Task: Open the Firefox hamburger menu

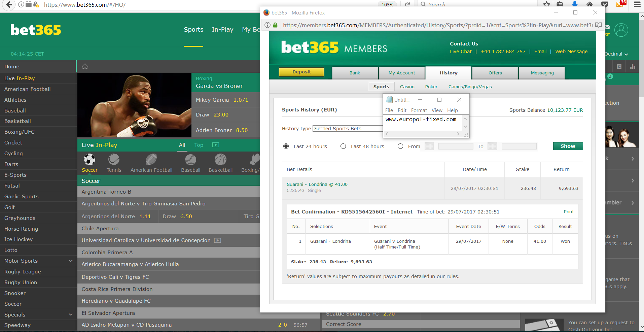Action: point(637,4)
